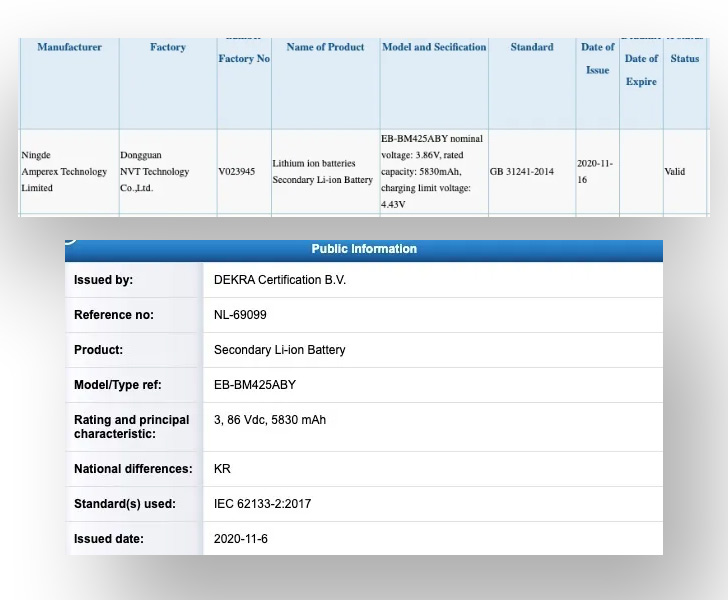This screenshot has height=600, width=728.
Task: Click the Public Information header bar
Action: pyautogui.click(x=364, y=249)
